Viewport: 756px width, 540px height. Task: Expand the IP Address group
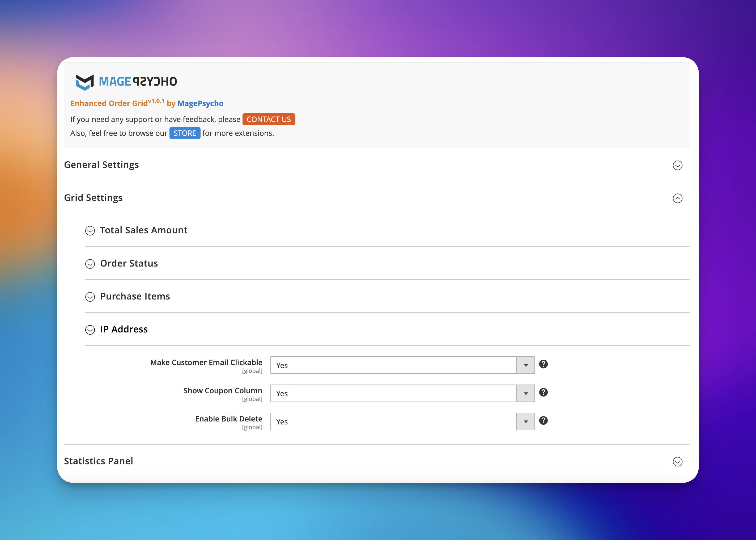tap(90, 330)
